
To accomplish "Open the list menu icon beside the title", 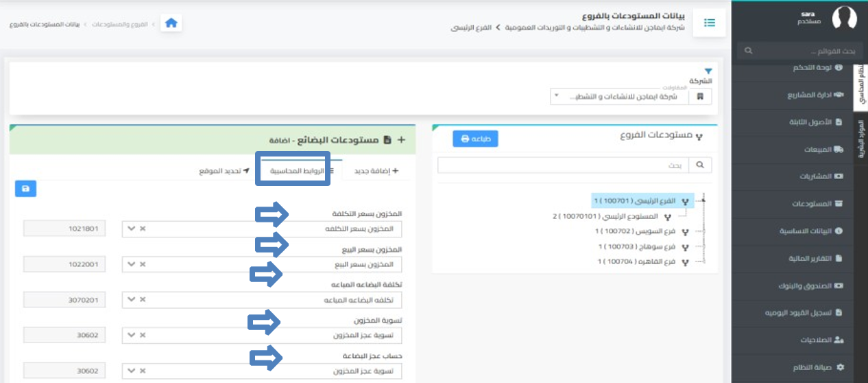I will point(710,23).
